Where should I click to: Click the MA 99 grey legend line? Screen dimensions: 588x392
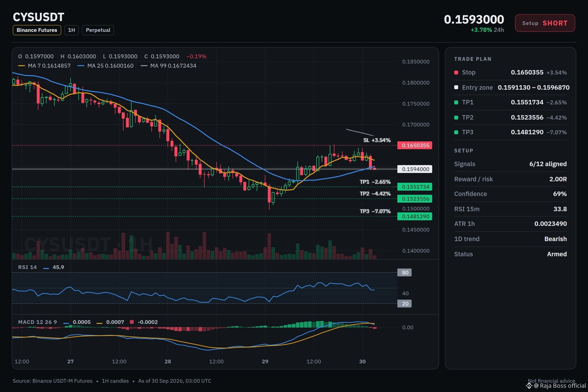pos(144,66)
